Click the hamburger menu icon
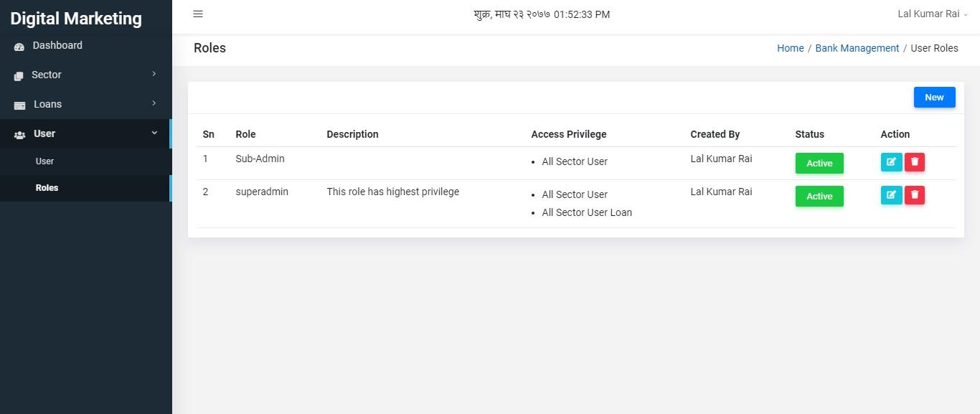This screenshot has width=980, height=414. tap(198, 14)
